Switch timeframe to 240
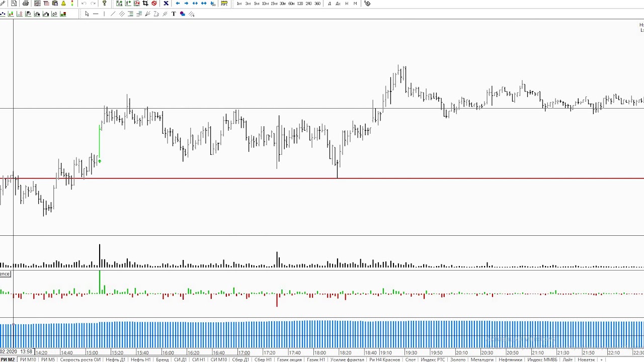This screenshot has width=644, height=362. (308, 4)
